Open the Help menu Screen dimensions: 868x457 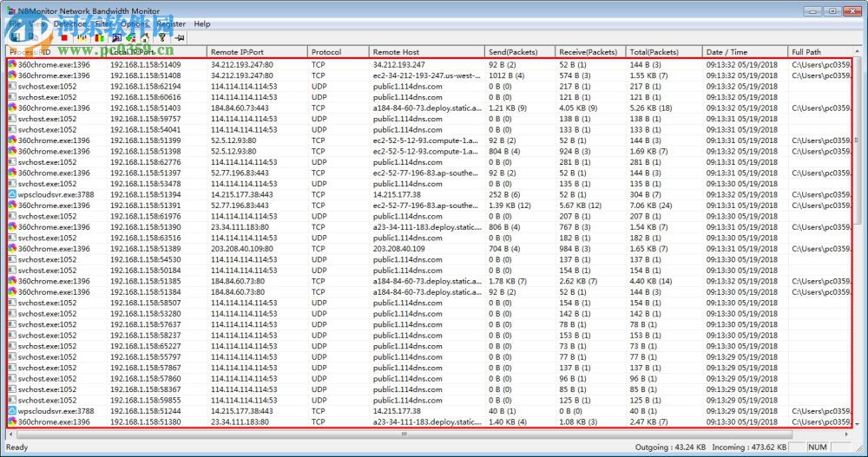(202, 23)
